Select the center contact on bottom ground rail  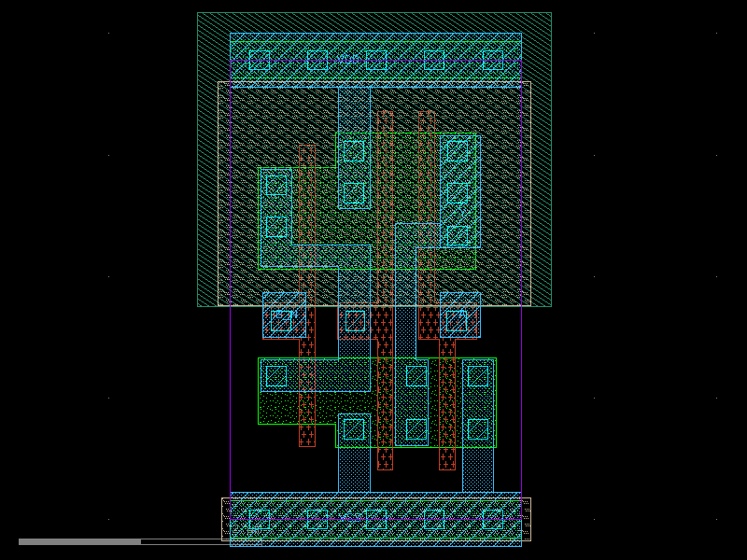tap(376, 520)
